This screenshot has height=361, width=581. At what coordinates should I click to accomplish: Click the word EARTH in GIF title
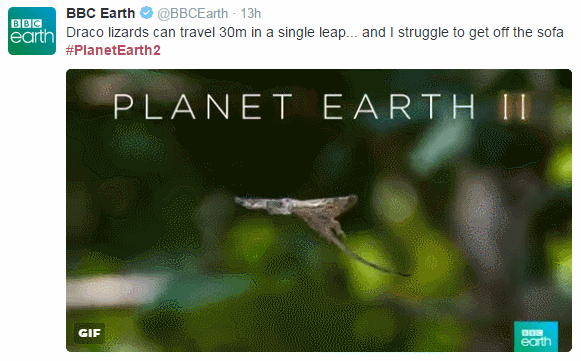399,106
